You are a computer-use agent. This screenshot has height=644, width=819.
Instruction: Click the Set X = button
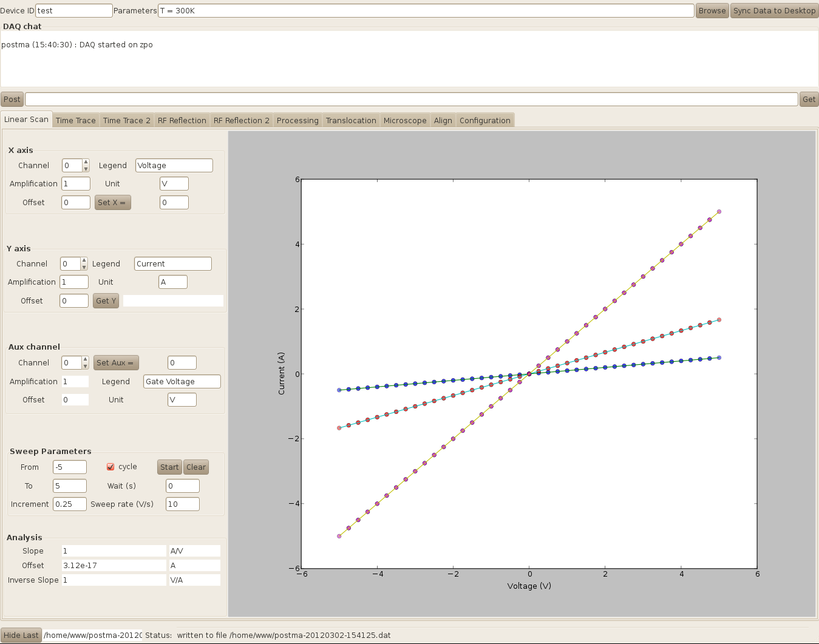click(112, 202)
